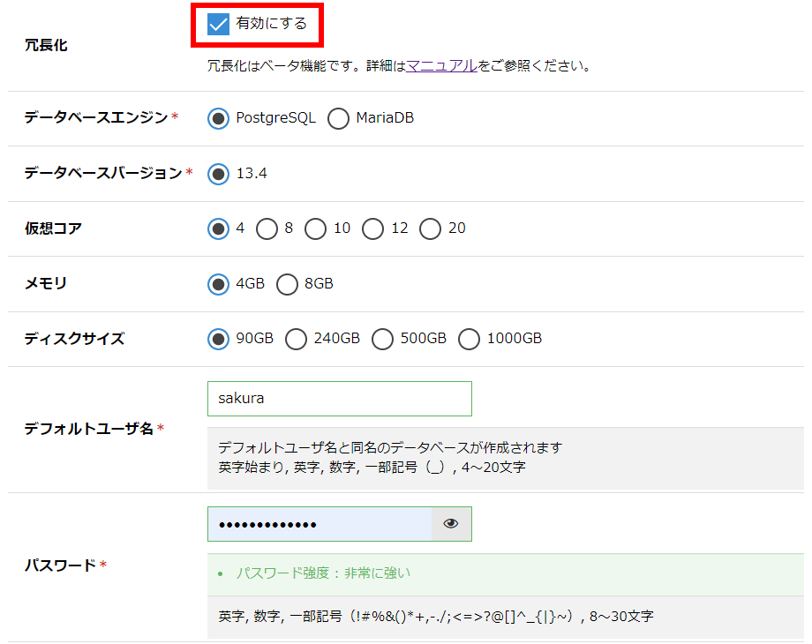
Task: Click the default username field containing sakura
Action: [x=339, y=399]
